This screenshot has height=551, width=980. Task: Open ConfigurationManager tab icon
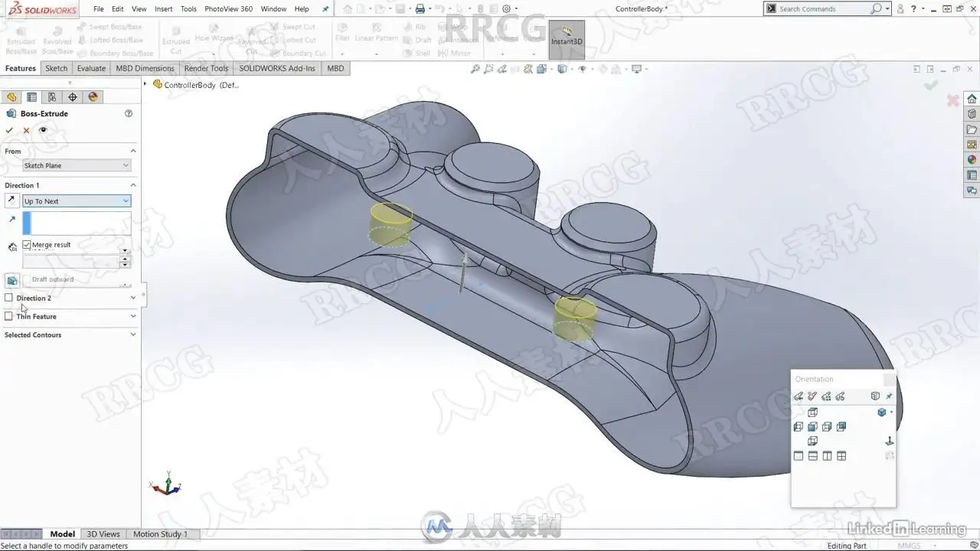[52, 97]
